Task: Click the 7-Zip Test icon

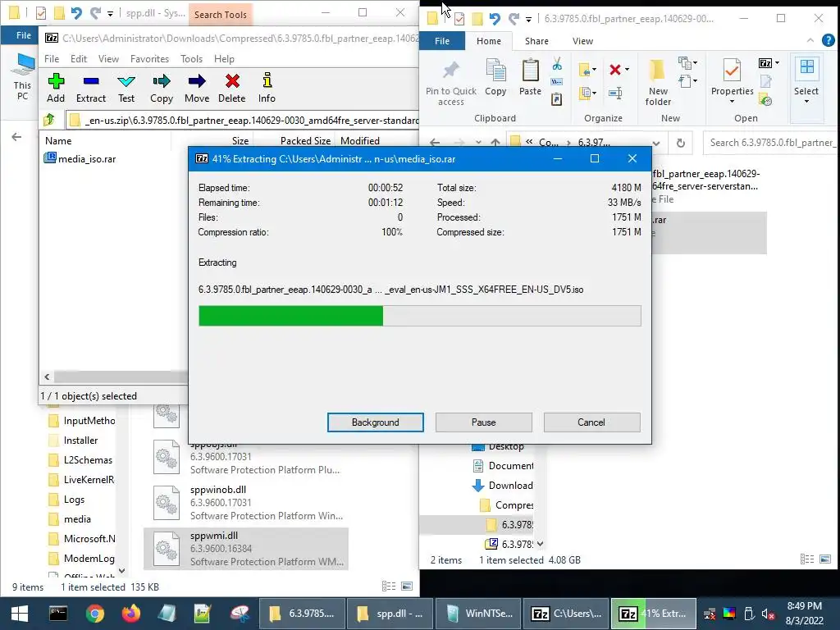Action: (x=126, y=89)
